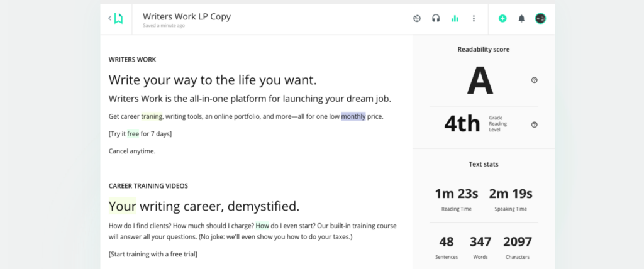This screenshot has height=269, width=644.
Task: Place cursor in 'CAREER TRAINING VIDEOS' label
Action: tap(148, 186)
